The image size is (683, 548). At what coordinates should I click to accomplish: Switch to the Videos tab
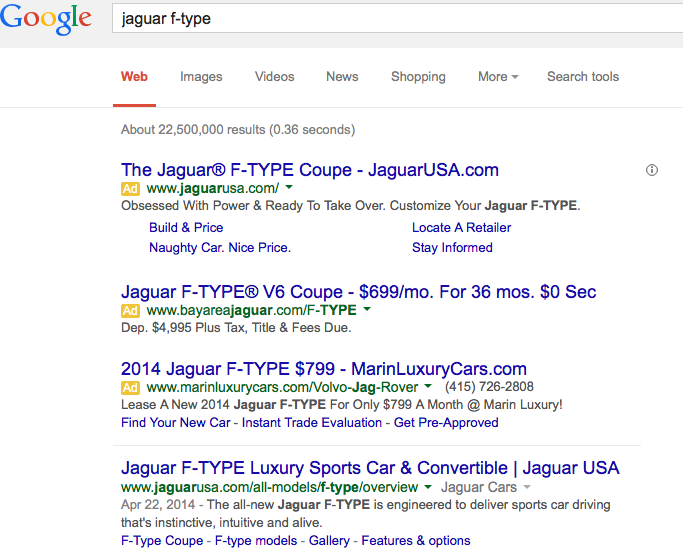pos(274,77)
